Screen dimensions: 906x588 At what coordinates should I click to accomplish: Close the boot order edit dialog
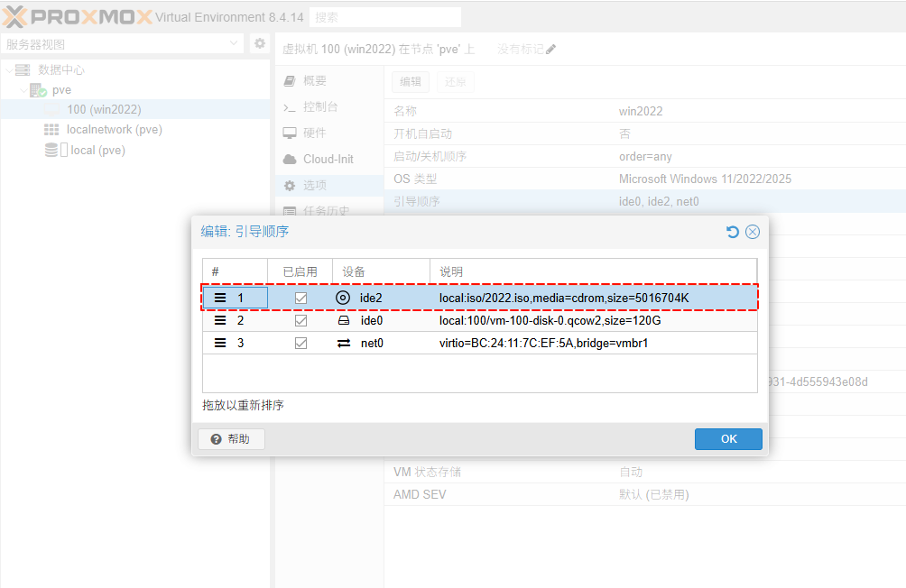(x=753, y=232)
